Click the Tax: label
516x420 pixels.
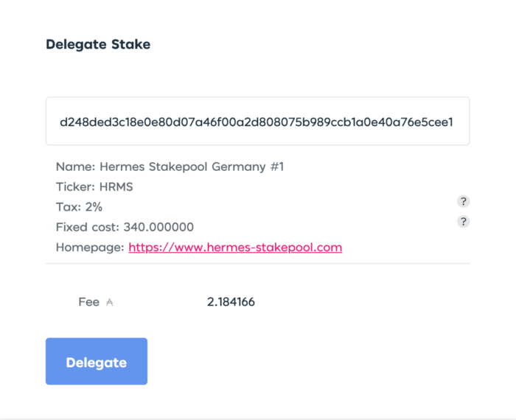tap(69, 207)
